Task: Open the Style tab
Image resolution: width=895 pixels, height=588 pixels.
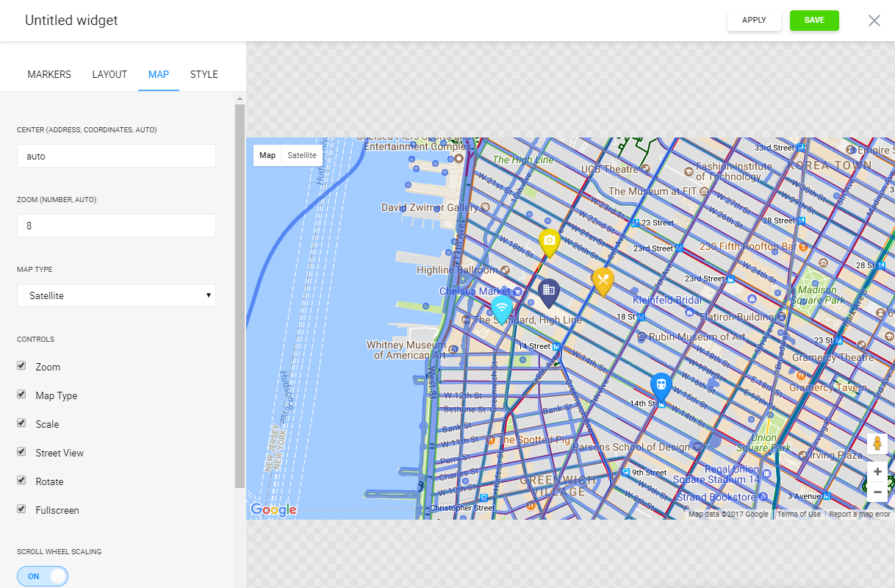Action: tap(204, 74)
